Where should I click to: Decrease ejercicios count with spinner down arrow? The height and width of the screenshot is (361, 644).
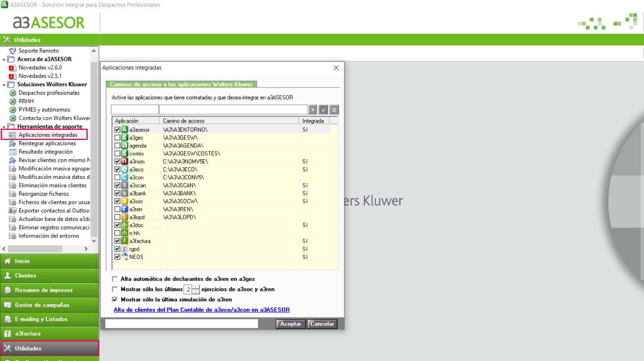click(196, 291)
